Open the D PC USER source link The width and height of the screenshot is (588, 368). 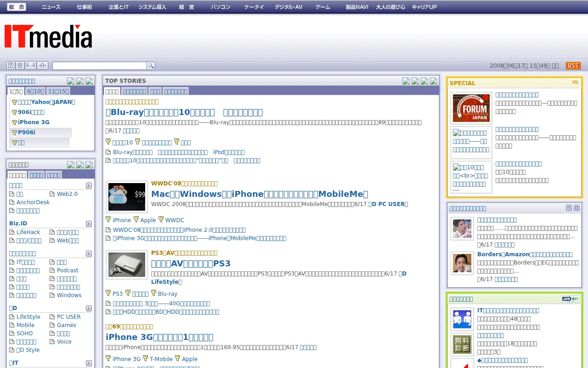point(388,204)
